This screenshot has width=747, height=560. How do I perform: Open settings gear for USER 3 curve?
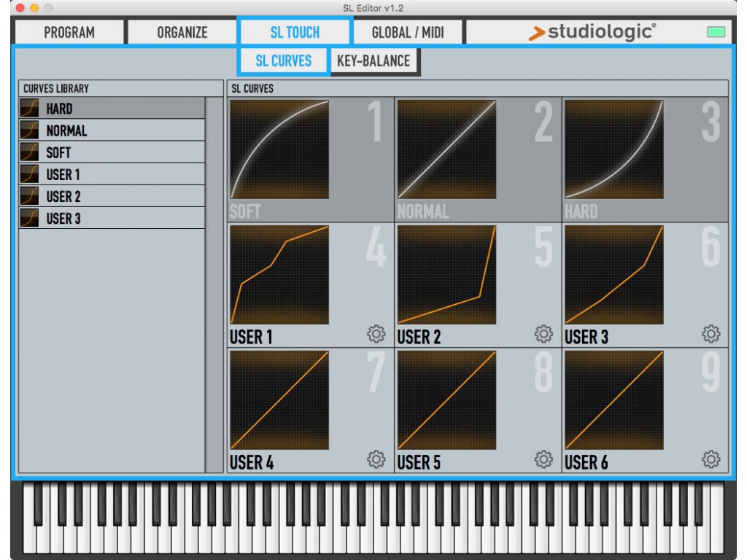[x=711, y=334]
